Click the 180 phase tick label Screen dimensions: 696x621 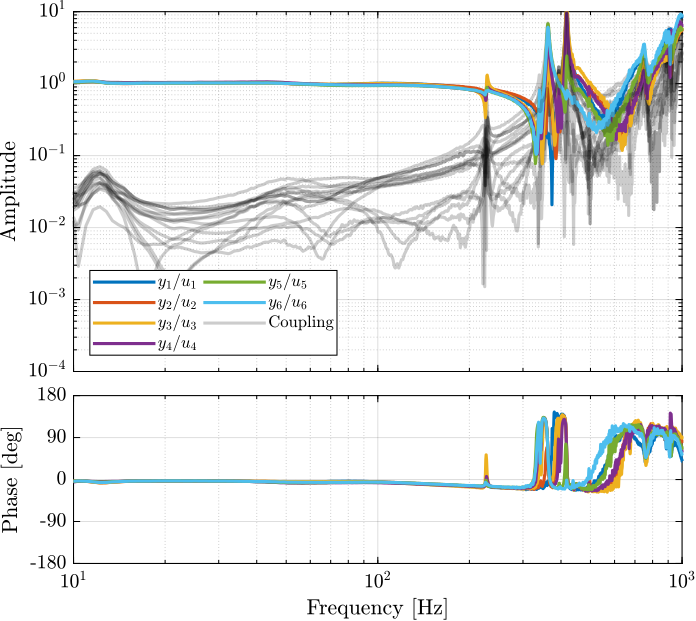52,395
